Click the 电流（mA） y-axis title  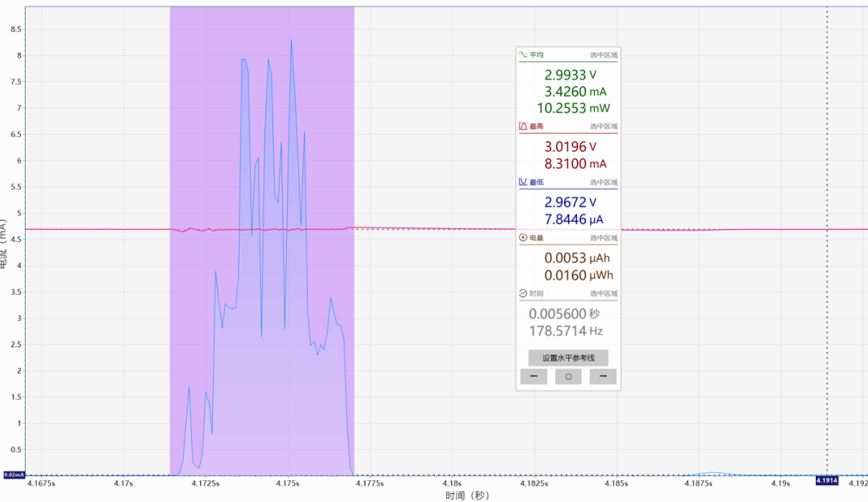click(x=3, y=243)
